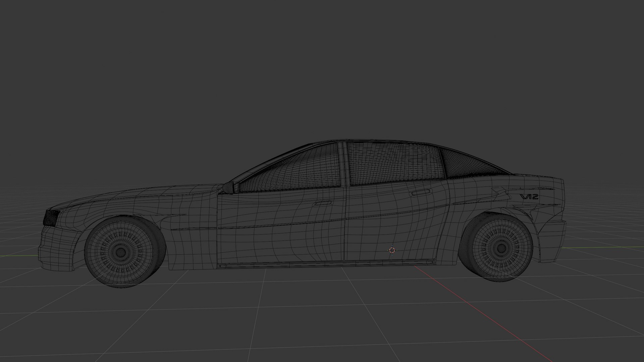Select the rear wheel hub of the car
Screen dimensions: 644x362
(501, 248)
